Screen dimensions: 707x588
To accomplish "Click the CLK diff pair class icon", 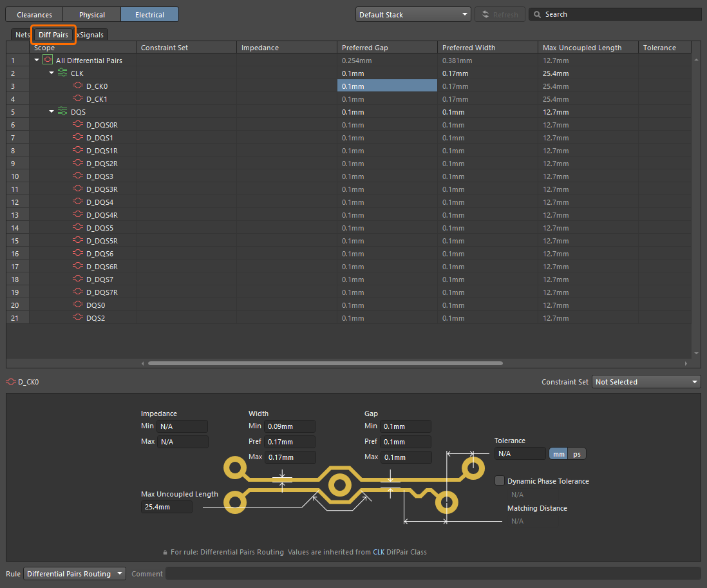I will click(62, 73).
